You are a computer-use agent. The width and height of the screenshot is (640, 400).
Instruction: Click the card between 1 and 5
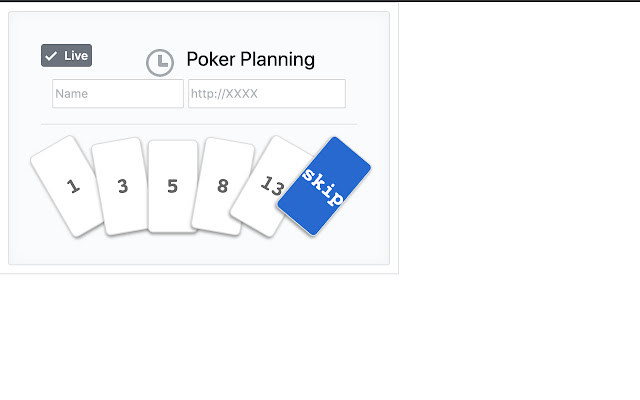tap(121, 186)
